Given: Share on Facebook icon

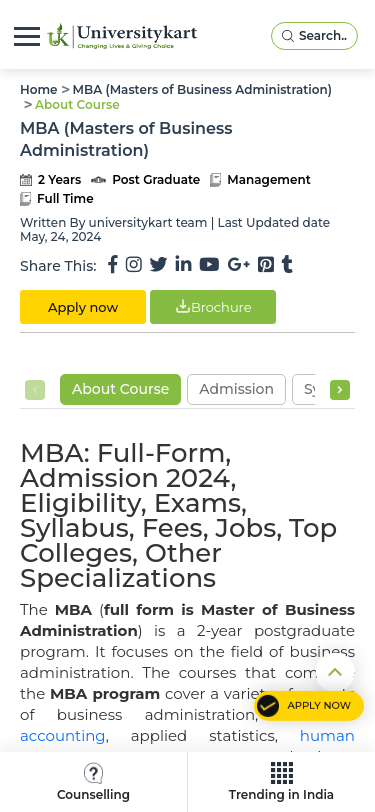Looking at the screenshot, I should click(113, 265).
